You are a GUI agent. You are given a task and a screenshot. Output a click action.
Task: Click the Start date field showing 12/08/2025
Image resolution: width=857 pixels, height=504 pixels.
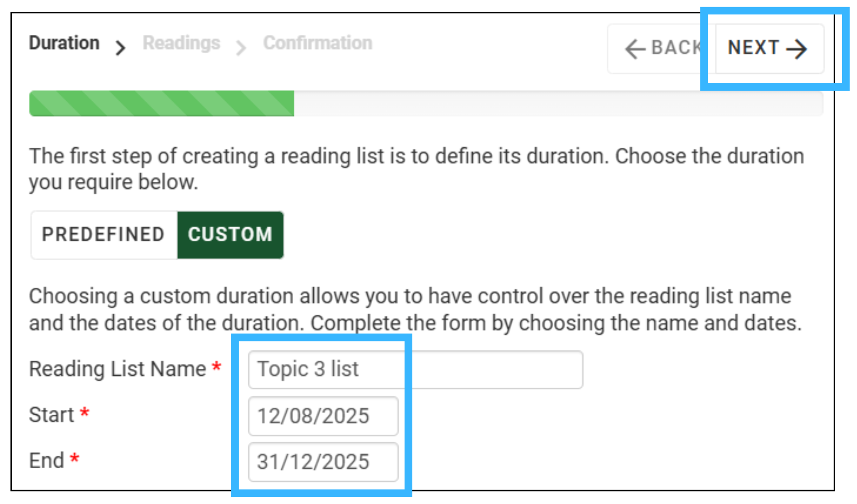pyautogui.click(x=323, y=415)
